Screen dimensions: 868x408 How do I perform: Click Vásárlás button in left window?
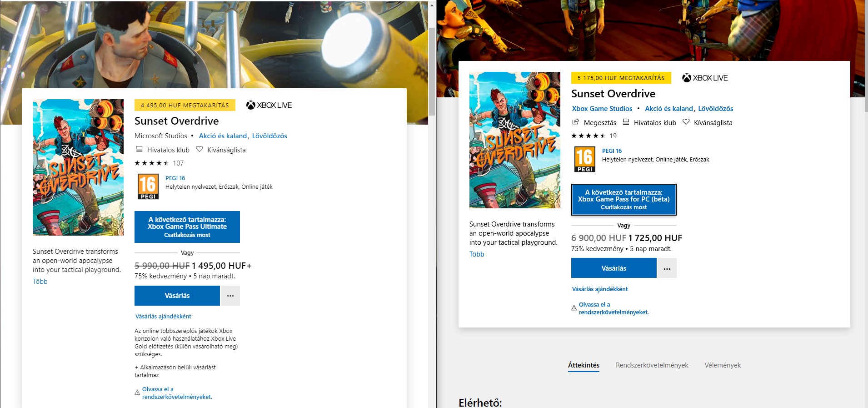pos(177,296)
